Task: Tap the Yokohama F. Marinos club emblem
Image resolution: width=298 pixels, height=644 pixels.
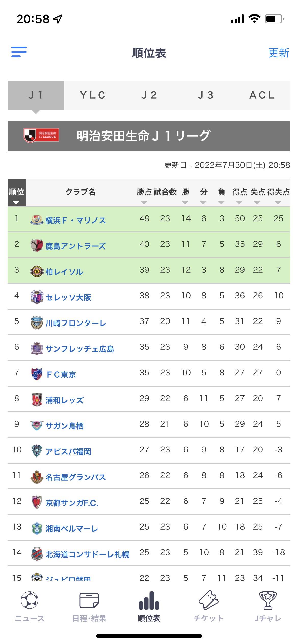Action: 37,220
